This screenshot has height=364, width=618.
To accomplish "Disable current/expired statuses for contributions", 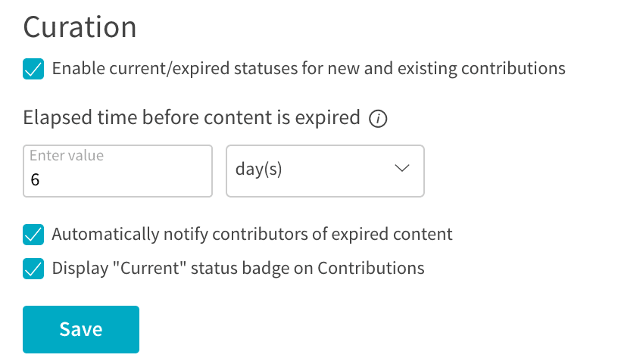I will (x=33, y=69).
